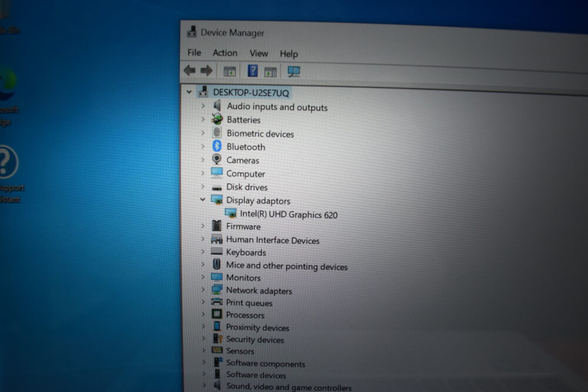The height and width of the screenshot is (392, 588).
Task: Expand the Processors category
Action: click(203, 314)
